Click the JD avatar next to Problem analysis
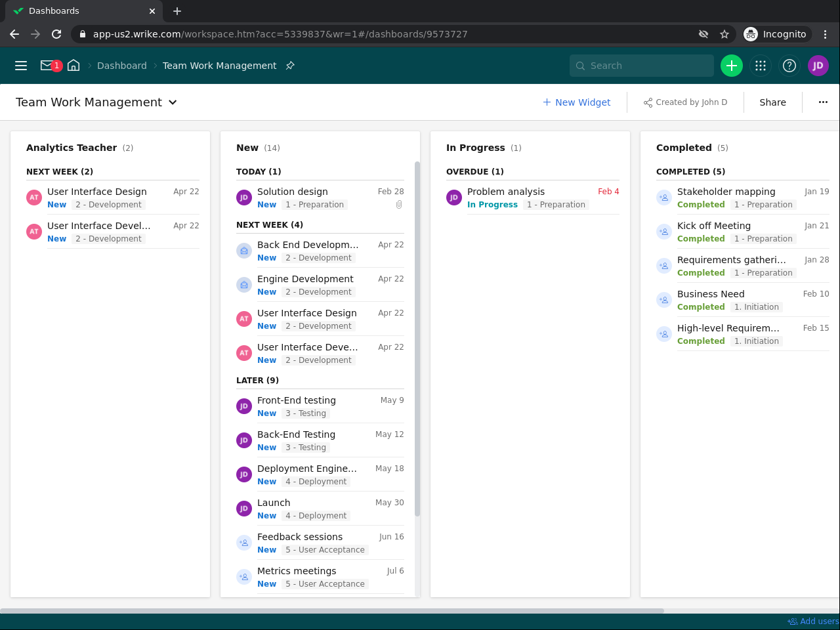 (x=454, y=198)
